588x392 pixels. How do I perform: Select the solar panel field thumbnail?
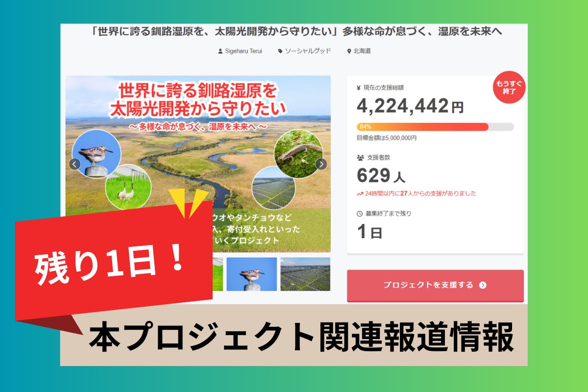tap(305, 274)
